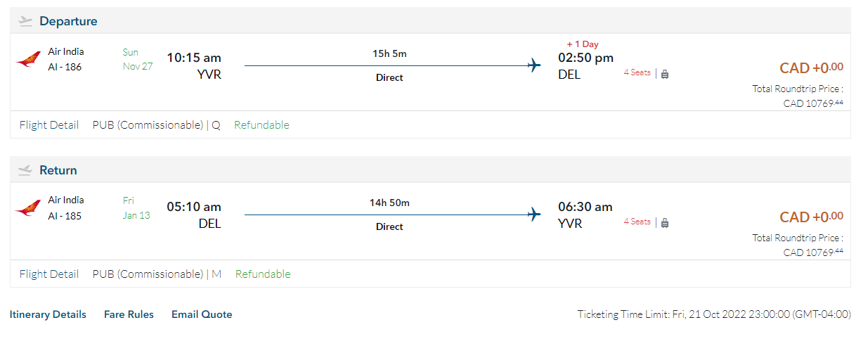
Task: Click the 4 Seats text on departure
Action: pos(637,72)
